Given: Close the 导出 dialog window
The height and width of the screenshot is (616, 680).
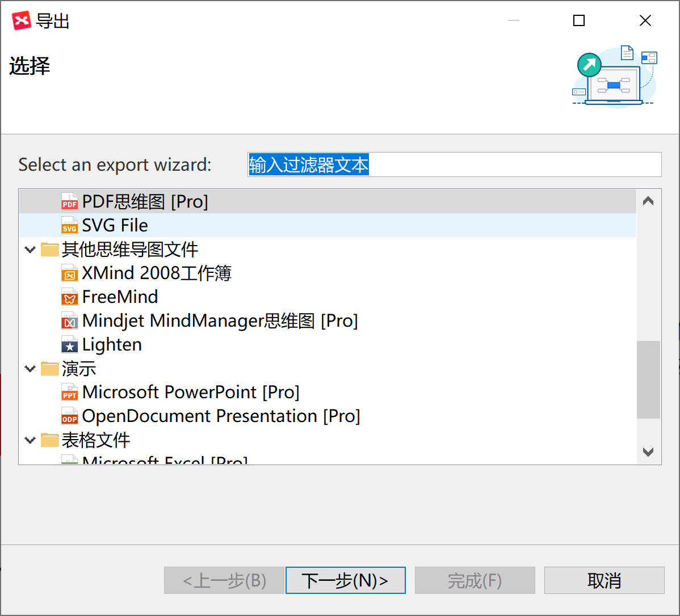Looking at the screenshot, I should pyautogui.click(x=645, y=20).
